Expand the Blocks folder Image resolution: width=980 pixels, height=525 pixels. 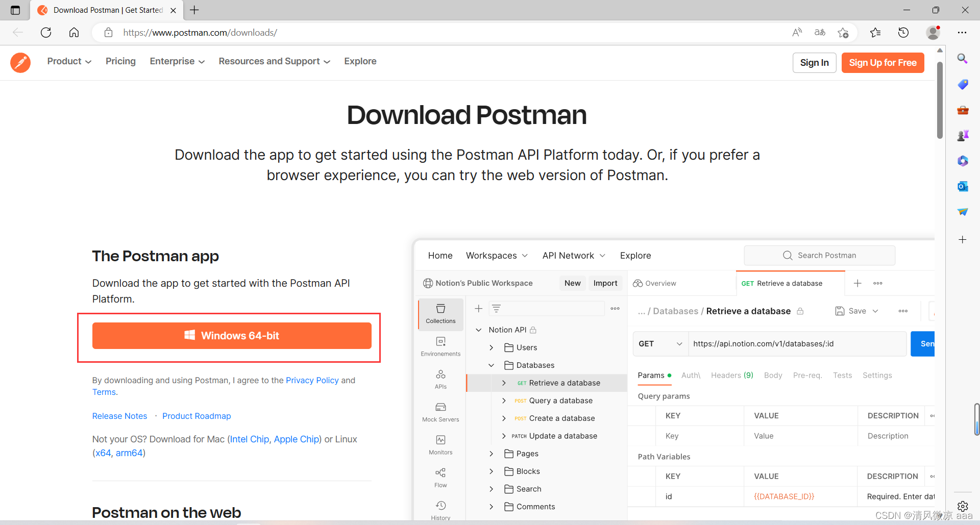(x=492, y=471)
